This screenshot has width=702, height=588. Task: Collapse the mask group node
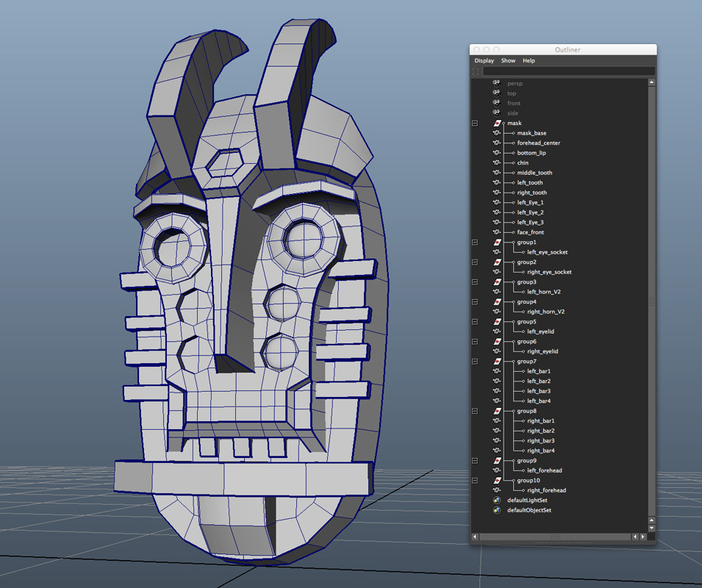click(x=475, y=123)
